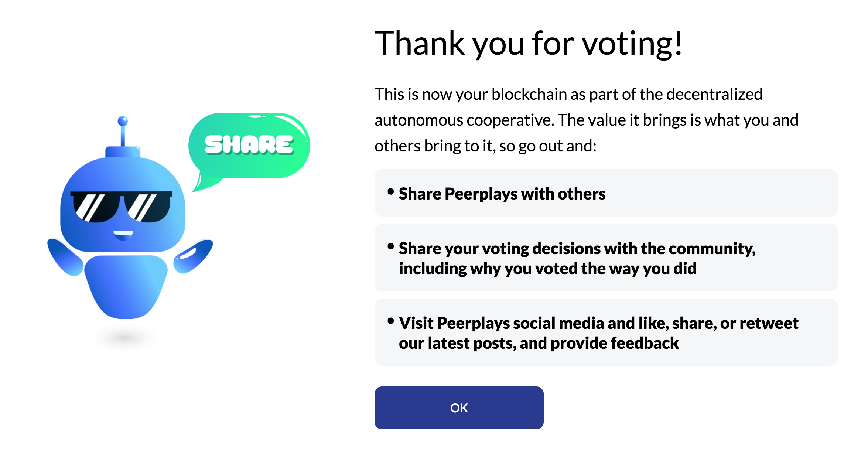Click the robot's black sunglasses
The image size is (868, 467).
click(x=122, y=207)
